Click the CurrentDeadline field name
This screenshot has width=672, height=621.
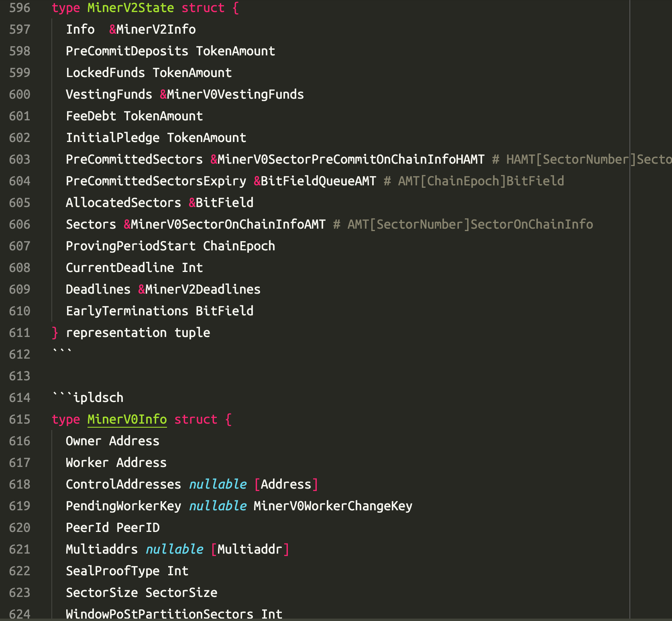click(x=120, y=268)
